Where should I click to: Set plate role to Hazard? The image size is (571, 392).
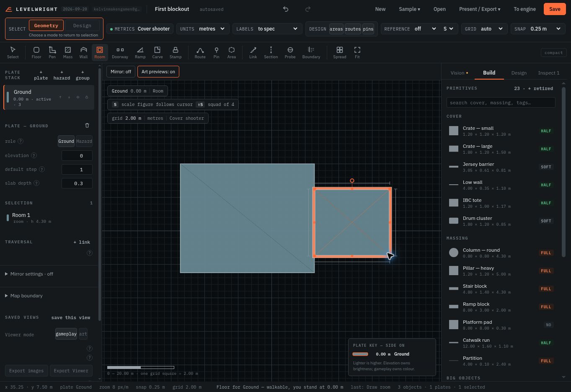point(84,141)
